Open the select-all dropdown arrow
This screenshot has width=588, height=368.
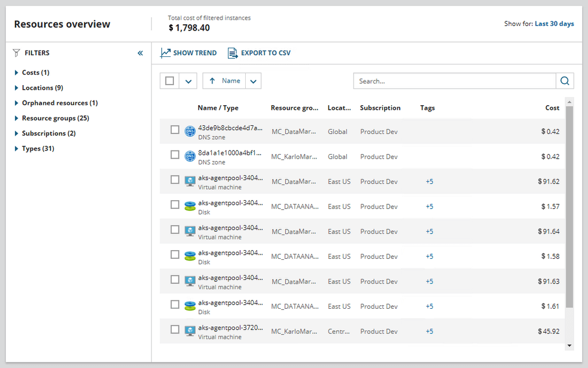tap(188, 81)
